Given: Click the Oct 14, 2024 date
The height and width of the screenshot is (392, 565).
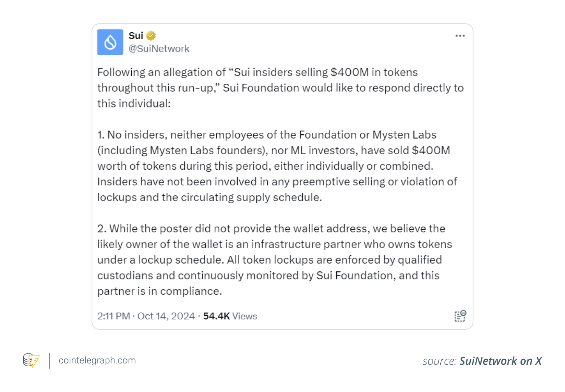Looking at the screenshot, I should (x=166, y=316).
